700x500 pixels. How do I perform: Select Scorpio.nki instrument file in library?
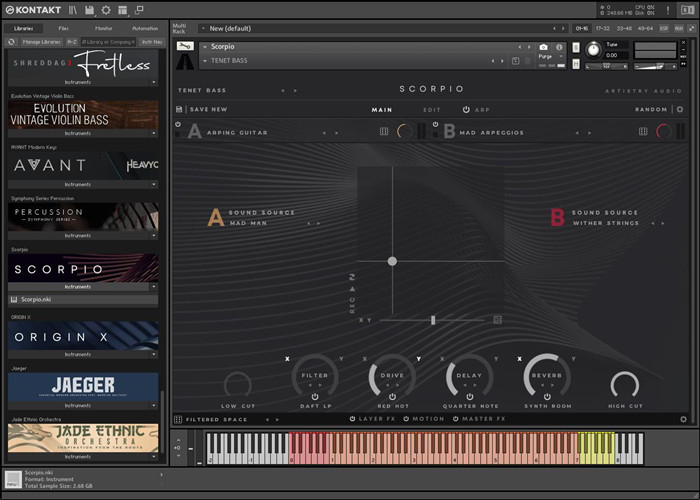click(35, 299)
